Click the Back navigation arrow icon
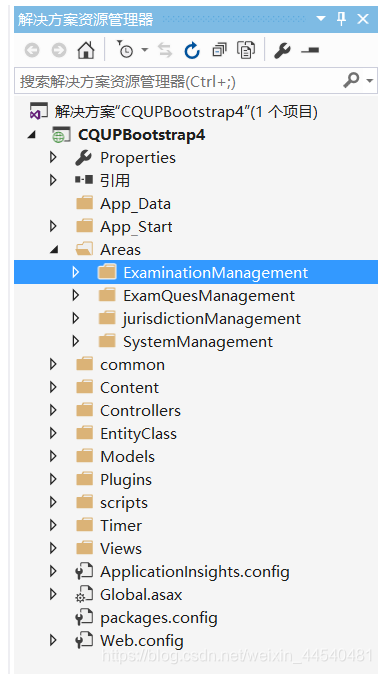The image size is (381, 674). [32, 51]
